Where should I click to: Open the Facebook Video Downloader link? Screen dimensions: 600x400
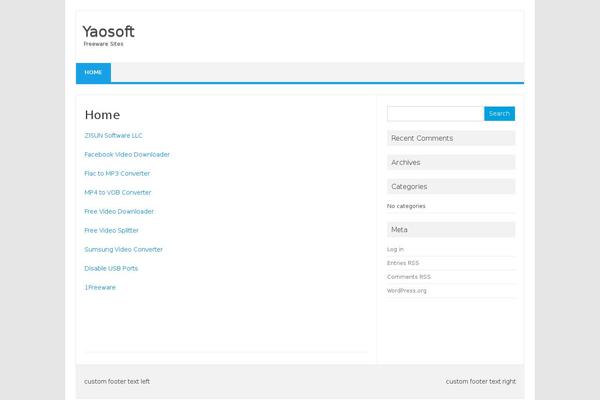(x=127, y=154)
